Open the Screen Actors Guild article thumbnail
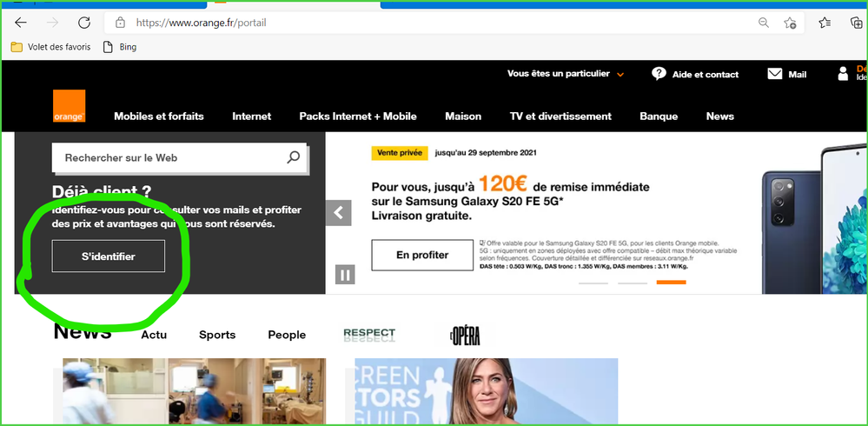The height and width of the screenshot is (426, 868). click(486, 391)
